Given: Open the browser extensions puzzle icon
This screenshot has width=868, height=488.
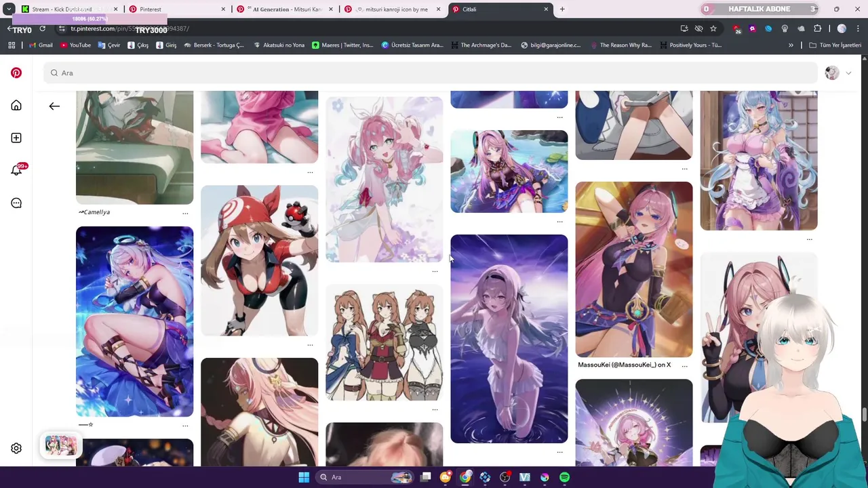Looking at the screenshot, I should [x=817, y=28].
